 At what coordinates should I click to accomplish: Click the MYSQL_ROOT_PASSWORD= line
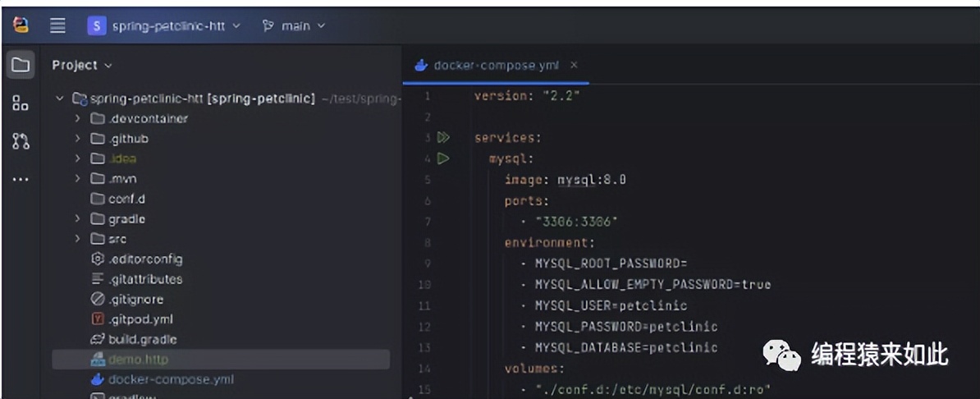click(x=611, y=264)
